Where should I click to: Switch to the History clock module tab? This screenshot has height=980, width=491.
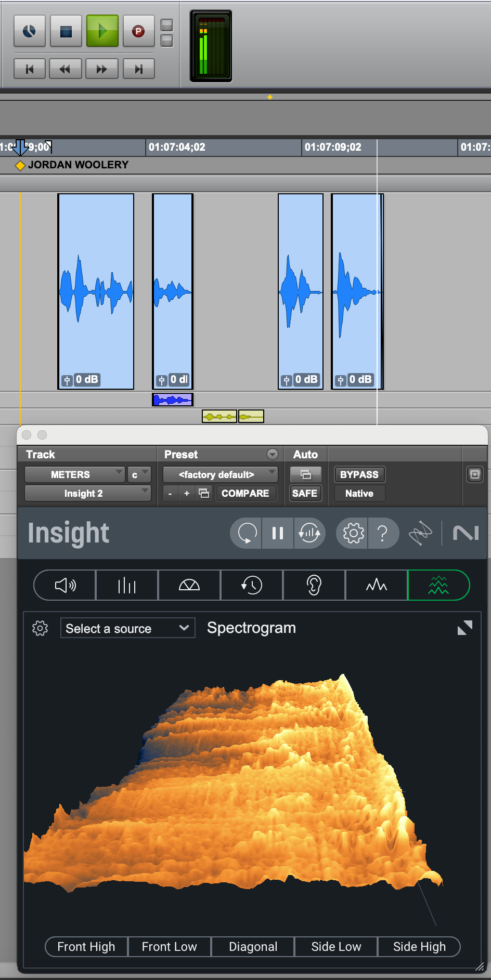click(252, 586)
